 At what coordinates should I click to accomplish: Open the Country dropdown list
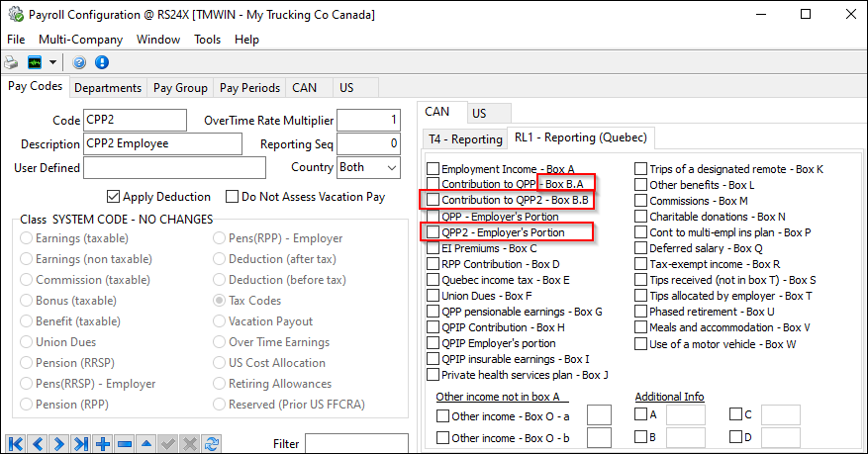click(391, 168)
